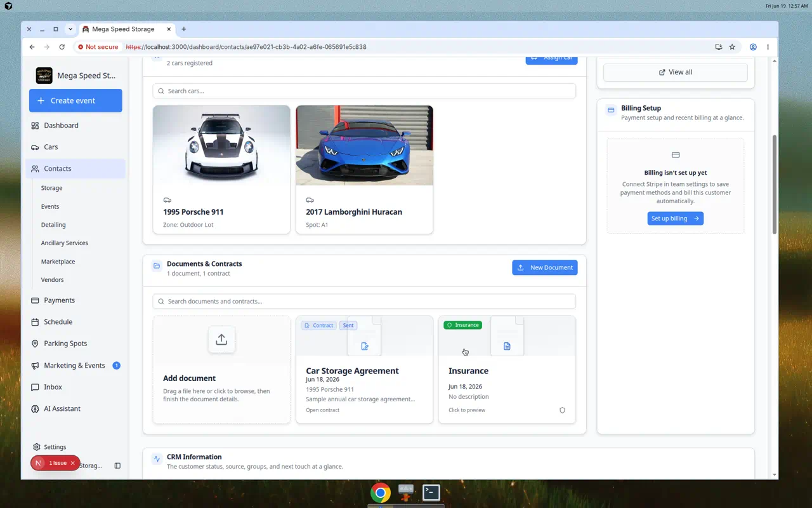Click the Create event button
The width and height of the screenshot is (812, 508).
(x=75, y=100)
